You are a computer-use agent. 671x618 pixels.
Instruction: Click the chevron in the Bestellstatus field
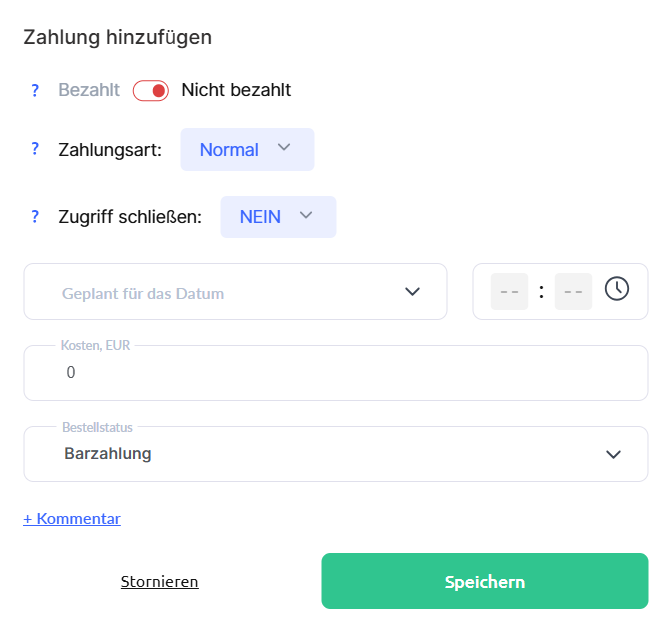(613, 455)
